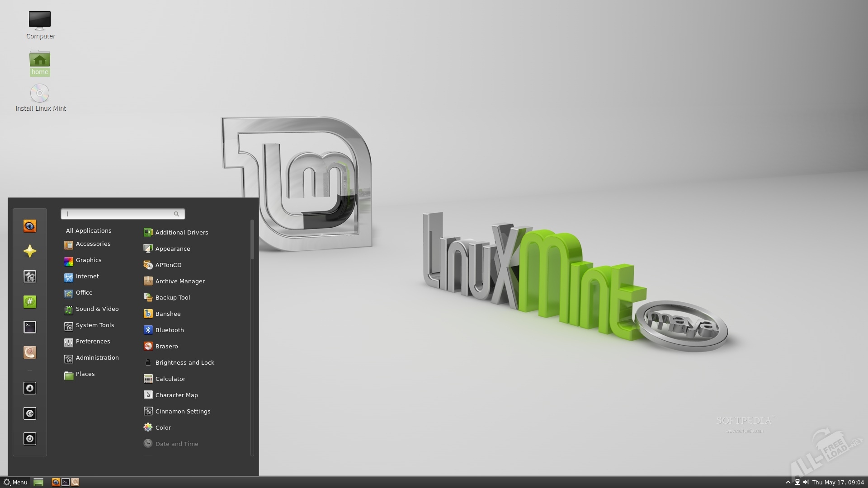Expand the panel tray up-arrow
This screenshot has width=868, height=488.
pos(788,482)
